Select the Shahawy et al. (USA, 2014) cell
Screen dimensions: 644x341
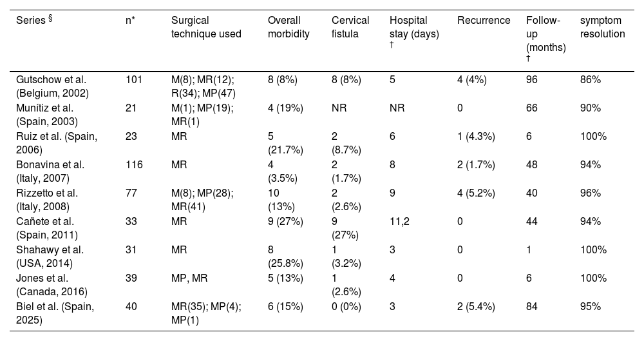48,255
